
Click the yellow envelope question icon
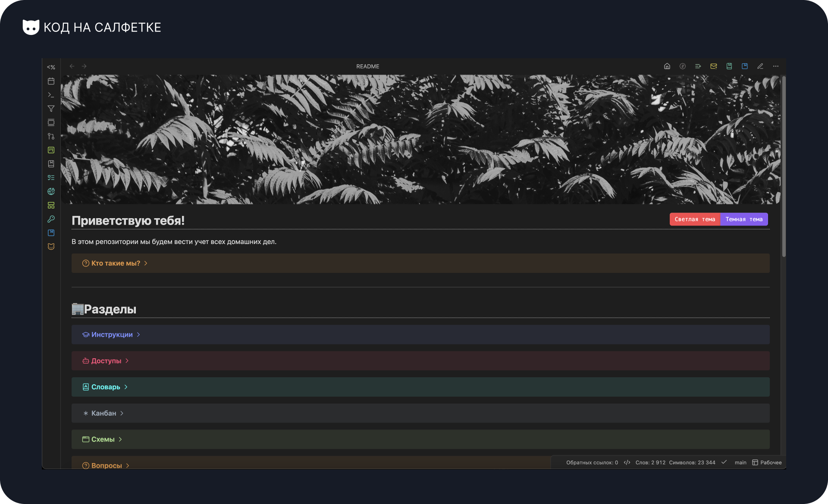[713, 66]
